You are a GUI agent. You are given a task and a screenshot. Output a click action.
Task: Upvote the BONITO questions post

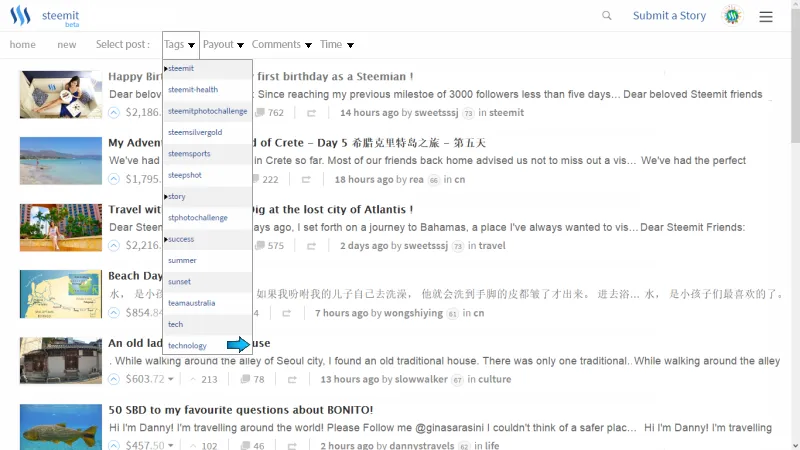114,445
